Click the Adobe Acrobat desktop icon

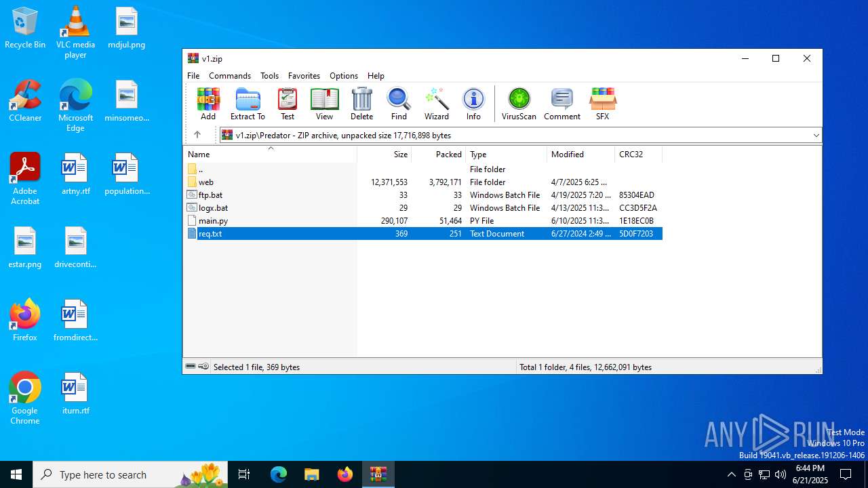click(x=25, y=179)
